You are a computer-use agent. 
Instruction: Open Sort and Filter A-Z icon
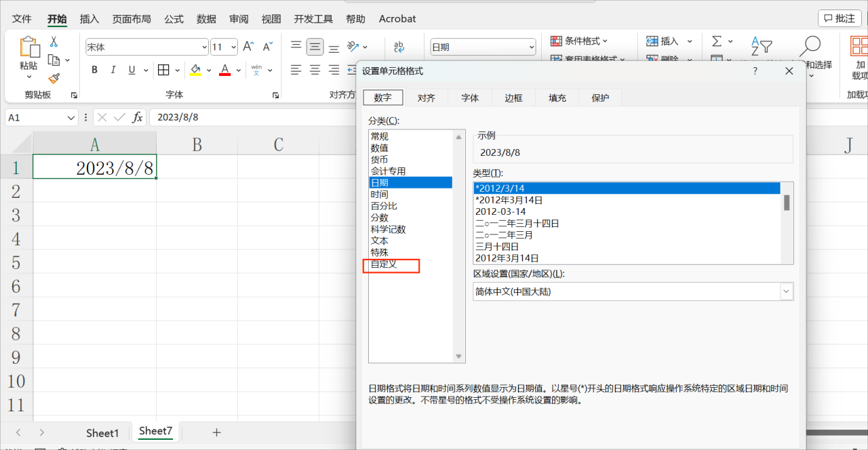tap(762, 46)
